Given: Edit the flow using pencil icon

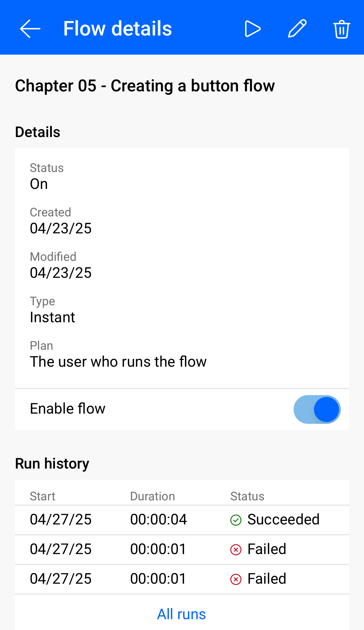Looking at the screenshot, I should (297, 29).
